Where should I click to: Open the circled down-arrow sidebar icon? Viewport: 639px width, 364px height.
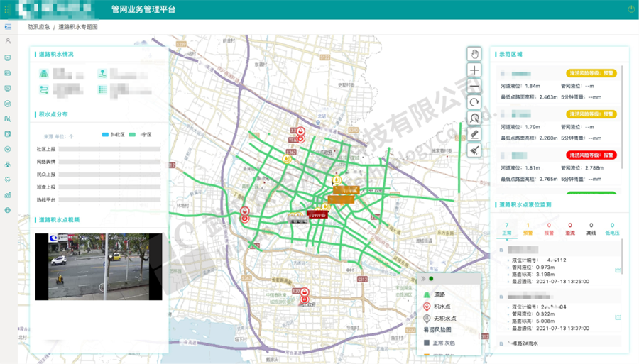click(8, 150)
